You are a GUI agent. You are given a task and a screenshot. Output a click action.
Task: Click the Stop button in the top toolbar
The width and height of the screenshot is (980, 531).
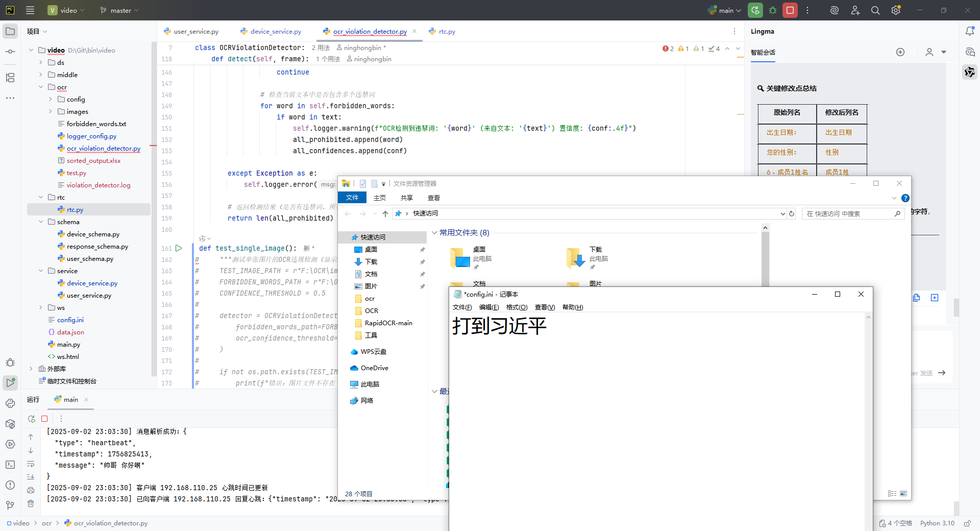pyautogui.click(x=790, y=10)
